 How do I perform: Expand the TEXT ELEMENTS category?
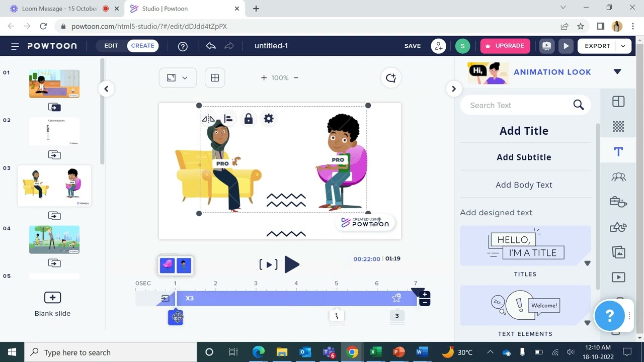[587, 323]
